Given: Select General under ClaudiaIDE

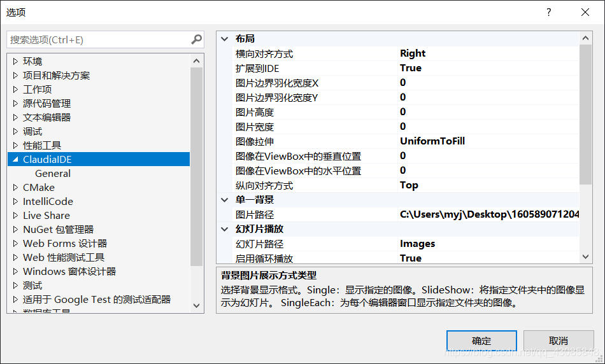Looking at the screenshot, I should coord(53,174).
